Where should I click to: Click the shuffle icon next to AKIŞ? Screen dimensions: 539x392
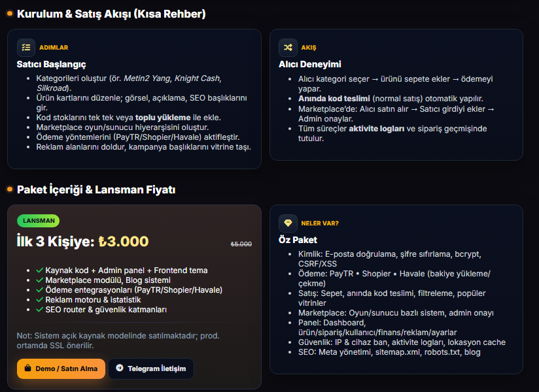[x=288, y=47]
